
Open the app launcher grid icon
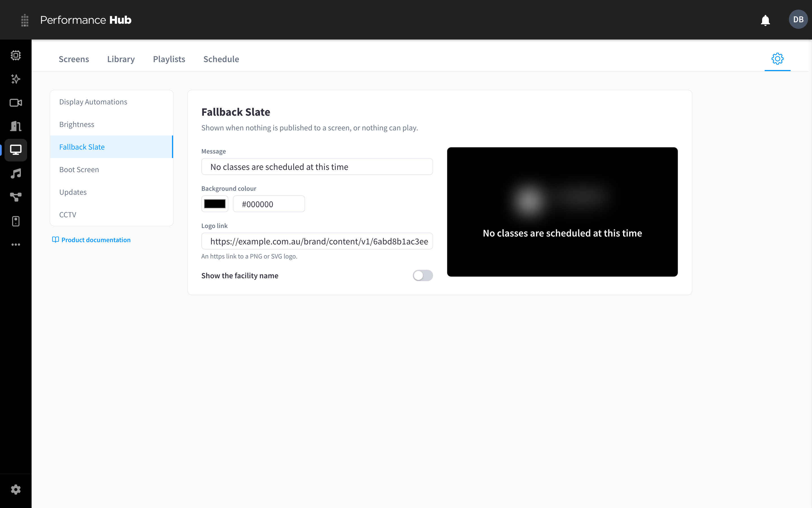point(25,20)
